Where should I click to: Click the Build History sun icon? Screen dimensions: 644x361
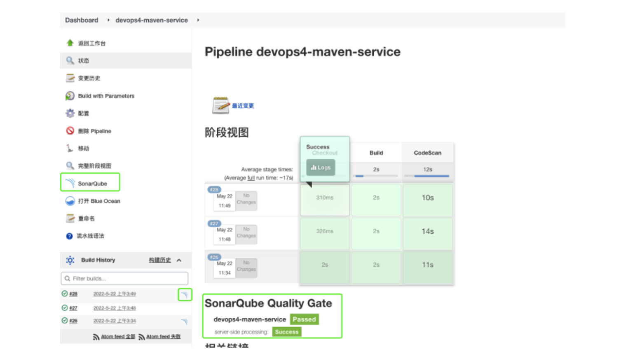70,260
